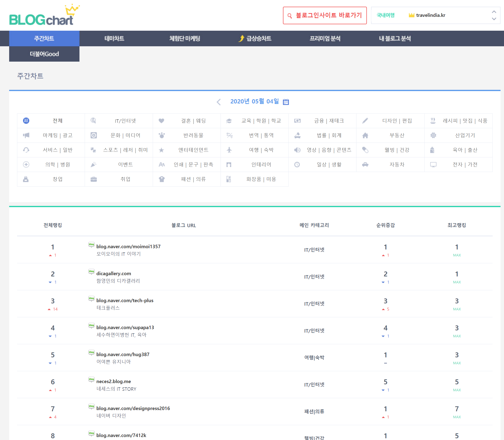Open the blog.naver.com/moimoi1357 link

pos(128,246)
